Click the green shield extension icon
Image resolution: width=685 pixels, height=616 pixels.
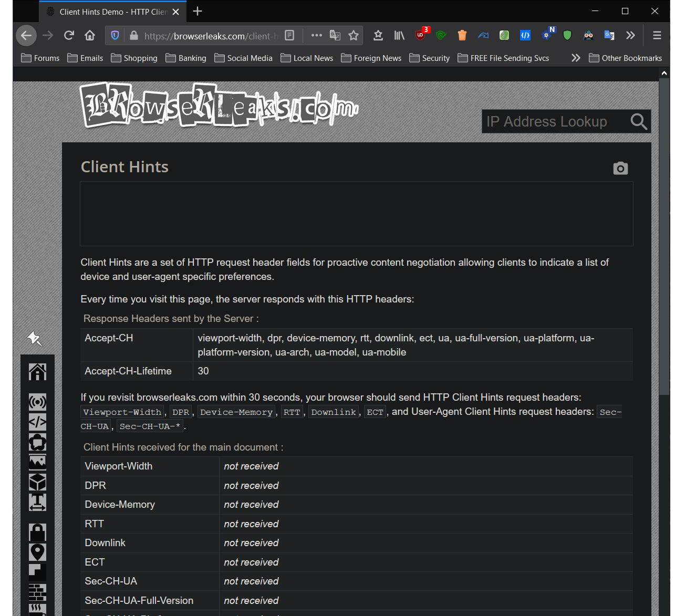pyautogui.click(x=567, y=35)
